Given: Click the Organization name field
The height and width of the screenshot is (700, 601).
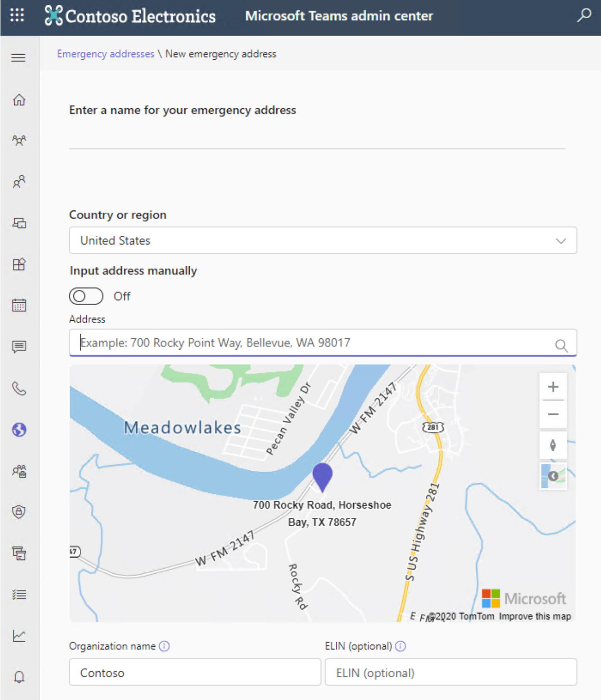Looking at the screenshot, I should 195,672.
